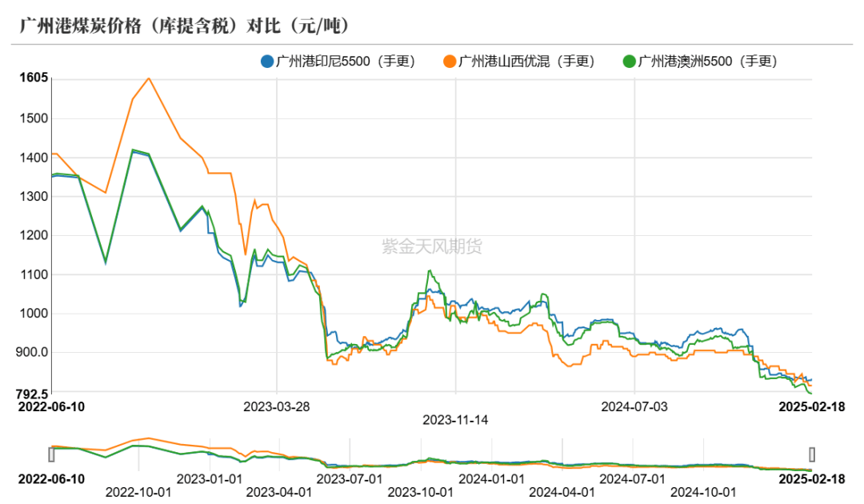Click the blue 广州港印尼5500 legend marker
Image resolution: width=864 pixels, height=504 pixels.
tap(266, 60)
